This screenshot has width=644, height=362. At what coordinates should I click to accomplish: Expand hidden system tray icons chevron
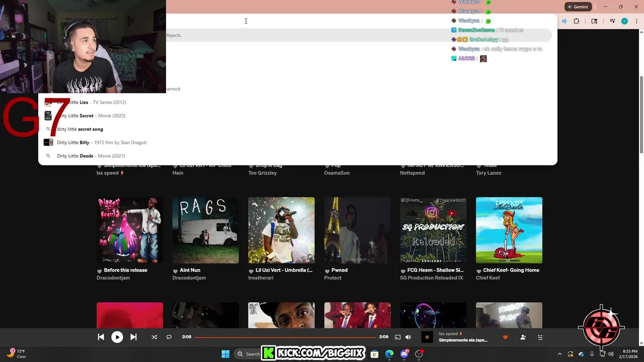pos(559,354)
